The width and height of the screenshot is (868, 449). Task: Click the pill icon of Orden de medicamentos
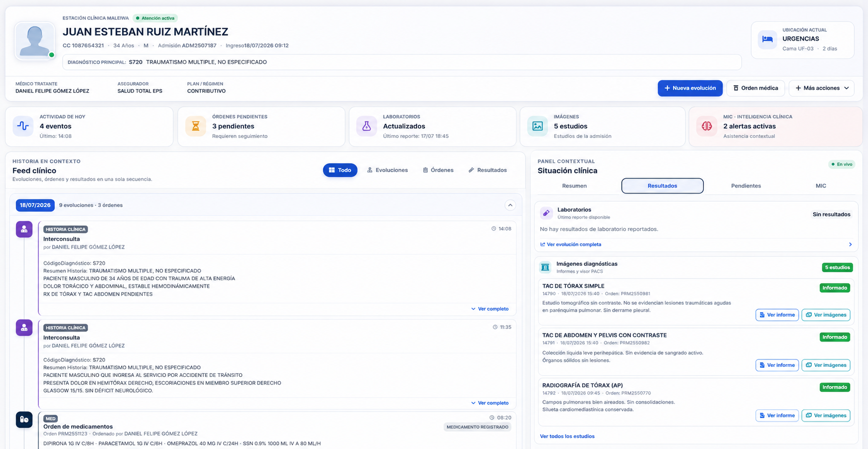[24, 420]
